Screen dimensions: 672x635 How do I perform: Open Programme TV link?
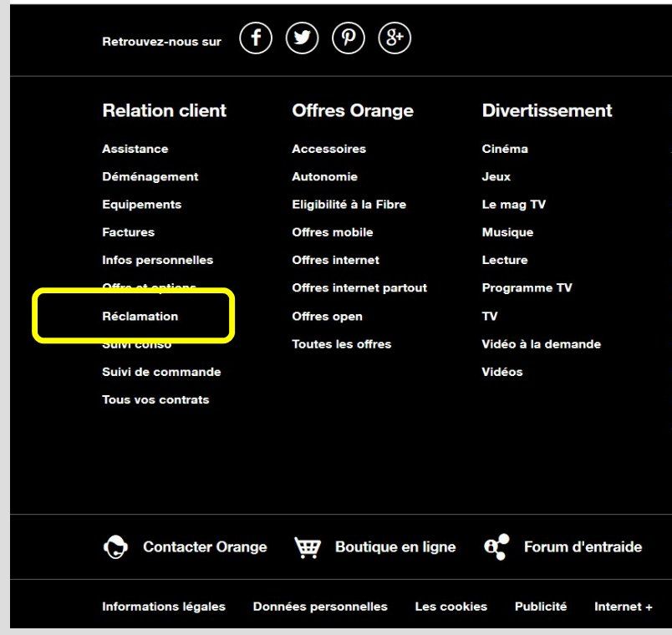[527, 288]
